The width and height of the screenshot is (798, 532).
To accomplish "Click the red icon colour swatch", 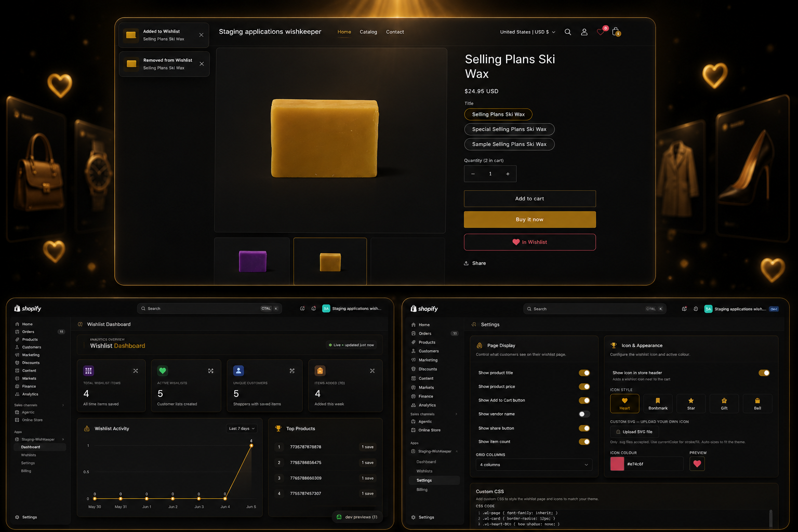I will pyautogui.click(x=617, y=464).
